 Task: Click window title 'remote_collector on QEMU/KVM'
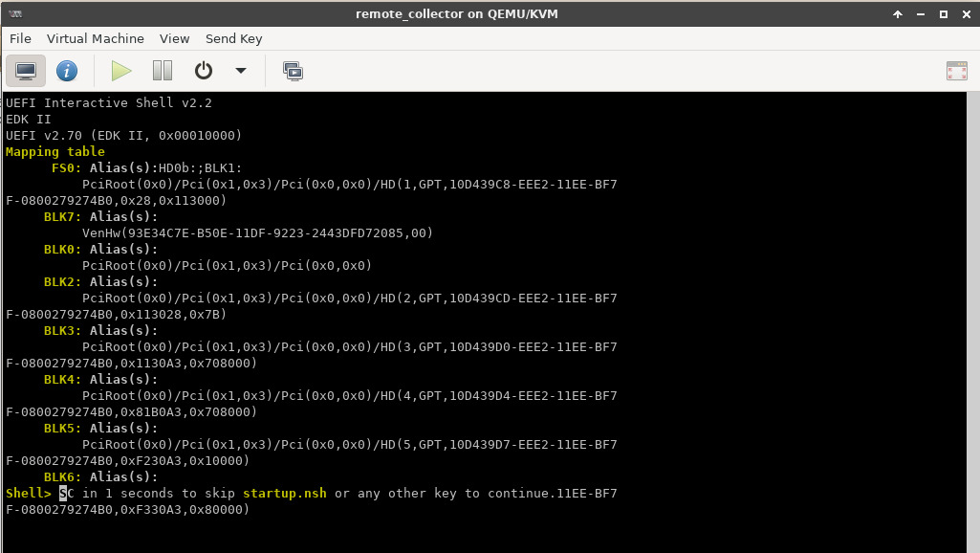[x=457, y=13]
